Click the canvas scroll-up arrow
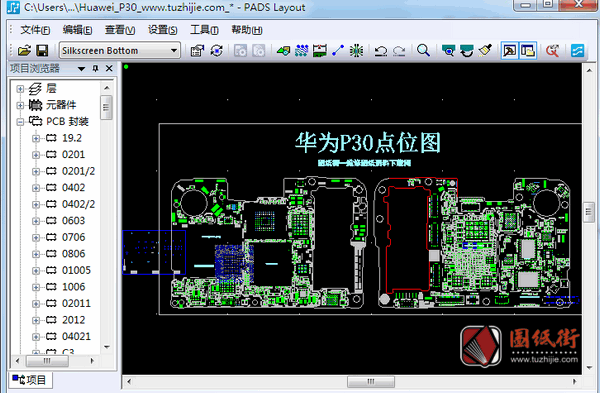This screenshot has width=600, height=393. (589, 70)
